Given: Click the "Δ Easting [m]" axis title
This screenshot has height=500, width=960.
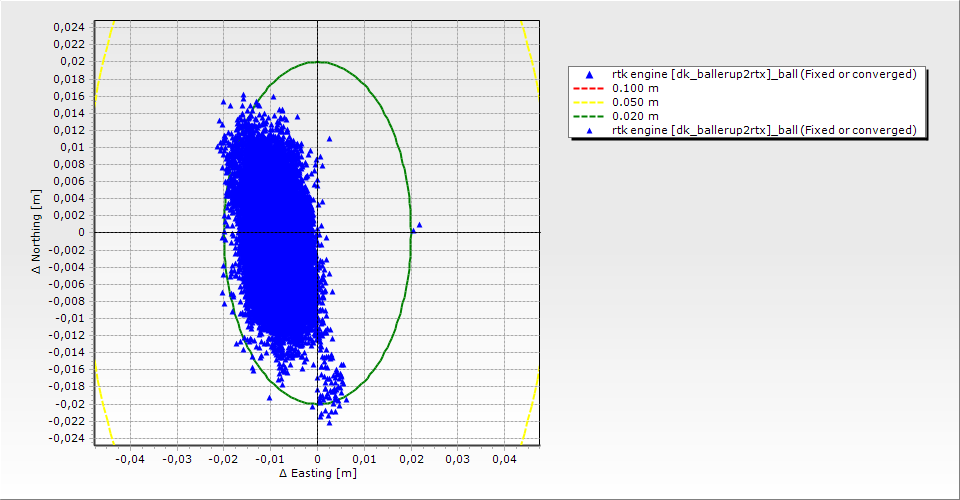Looking at the screenshot, I should 318,473.
